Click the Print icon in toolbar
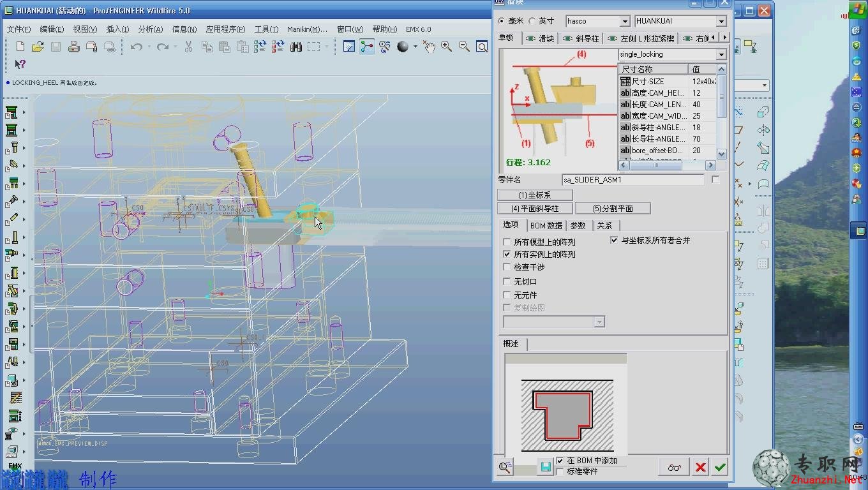868x490 pixels. pyautogui.click(x=73, y=47)
